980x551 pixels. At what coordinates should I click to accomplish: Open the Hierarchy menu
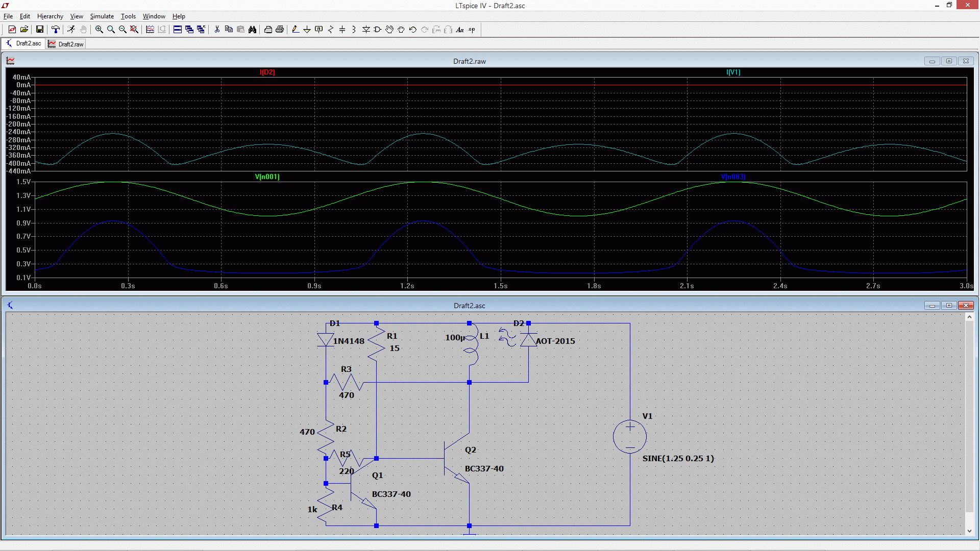pos(50,16)
